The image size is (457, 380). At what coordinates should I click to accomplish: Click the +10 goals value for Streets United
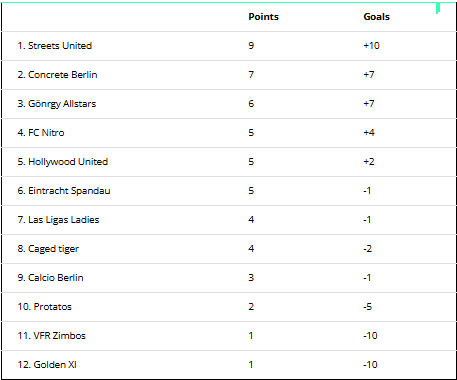371,46
